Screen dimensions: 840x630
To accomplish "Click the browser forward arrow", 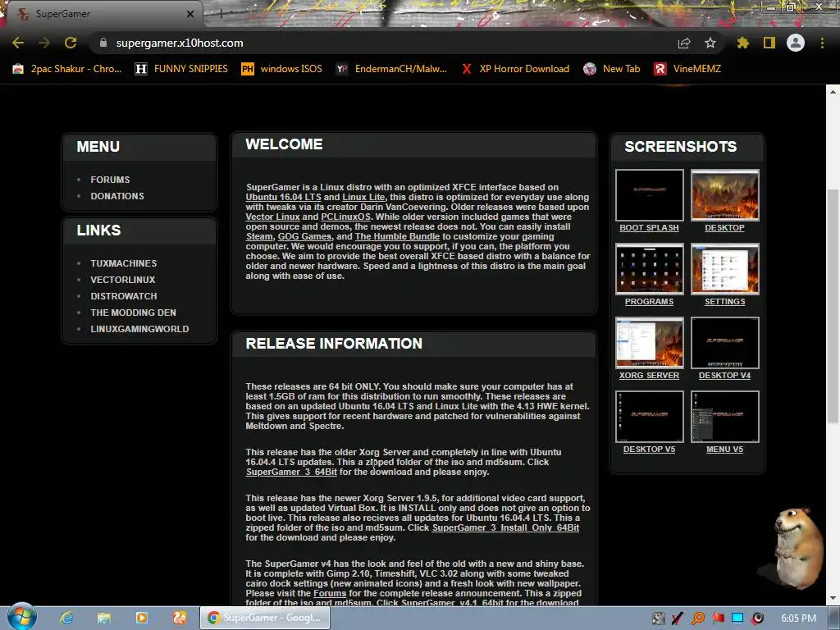I will (x=44, y=43).
